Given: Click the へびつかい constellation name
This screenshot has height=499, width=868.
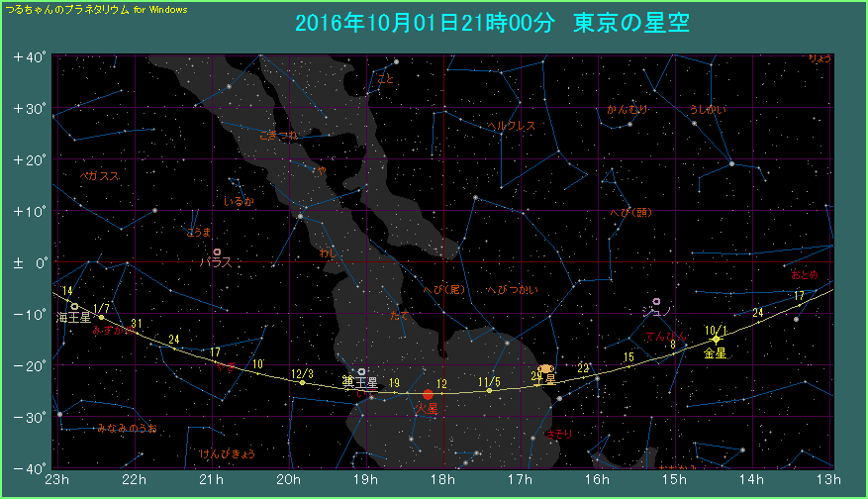Looking at the screenshot, I should click(513, 289).
